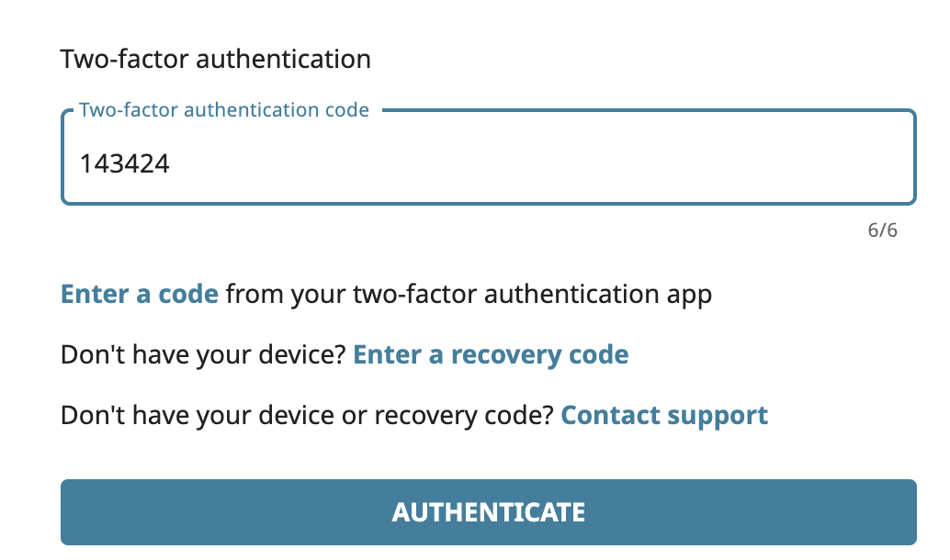Click "from your two-factor authentication app" text
Image resolution: width=950 pixels, height=560 pixels.
[469, 295]
